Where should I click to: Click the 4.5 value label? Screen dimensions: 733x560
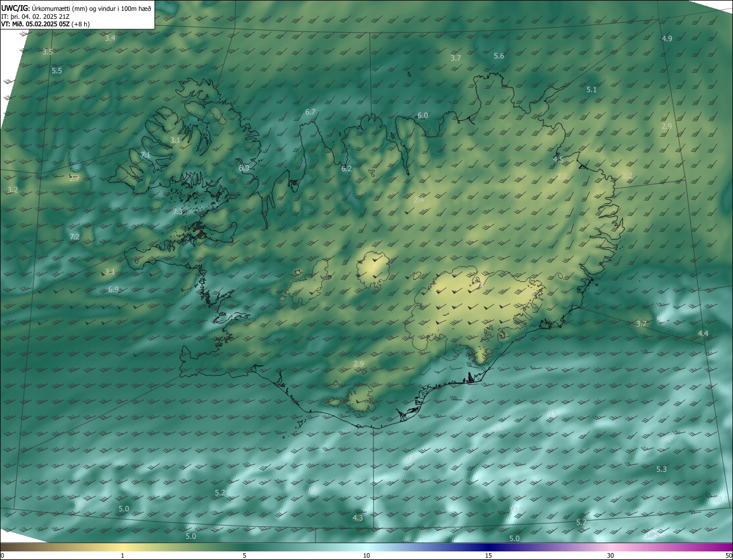(x=558, y=159)
